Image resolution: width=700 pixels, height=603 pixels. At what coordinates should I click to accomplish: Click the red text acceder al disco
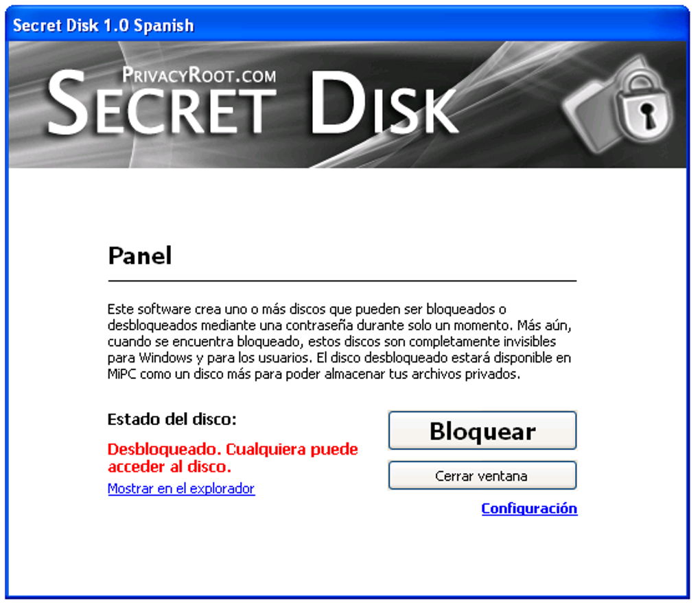click(170, 467)
